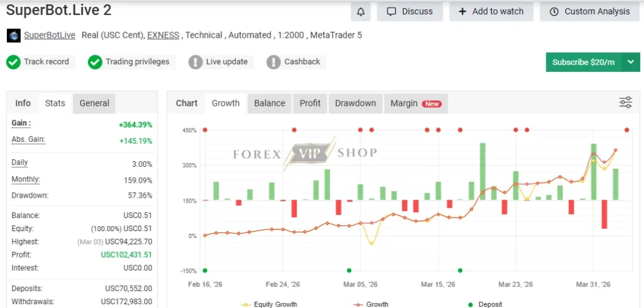Click the tallest green bar after Mar 15
Image resolution: width=644 pixels, height=308 pixels.
pos(482,171)
